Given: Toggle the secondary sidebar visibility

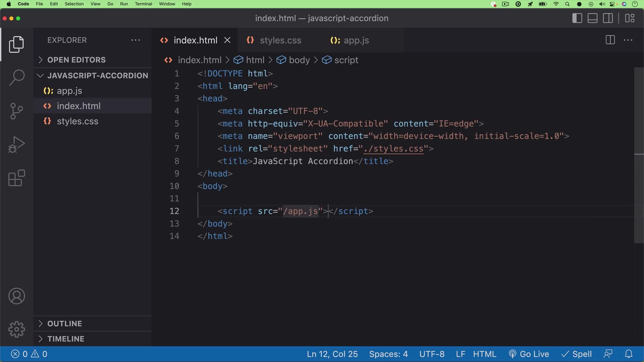Looking at the screenshot, I should (608, 18).
